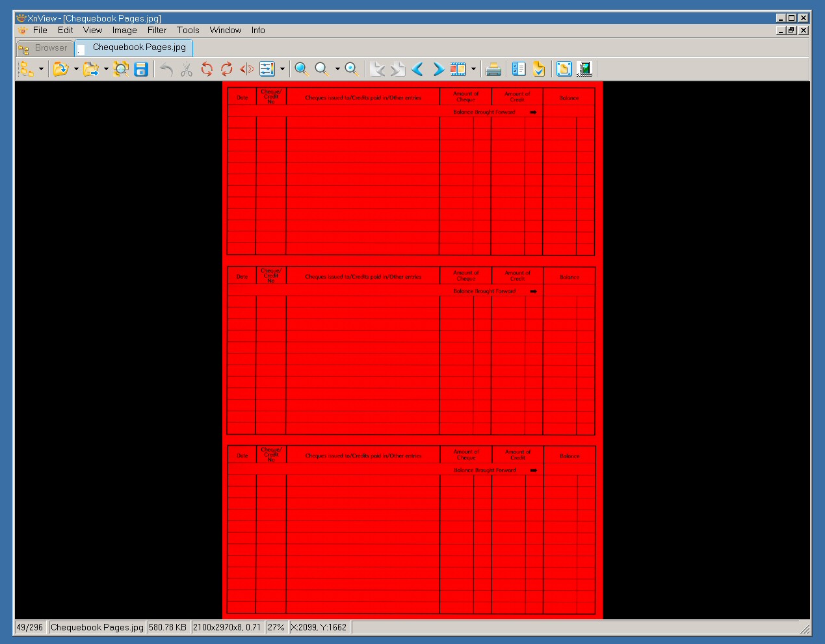This screenshot has width=825, height=644.
Task: Click the Print icon
Action: coord(493,69)
